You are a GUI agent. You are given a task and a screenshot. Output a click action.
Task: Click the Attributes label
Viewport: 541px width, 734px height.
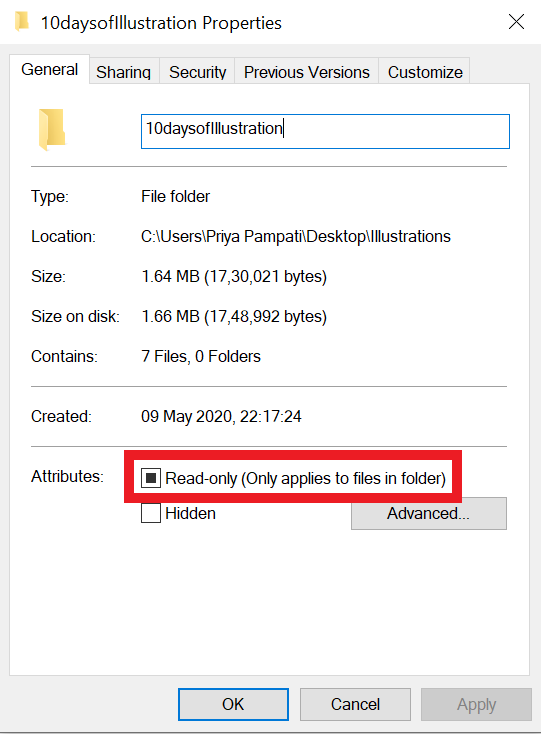pos(67,476)
